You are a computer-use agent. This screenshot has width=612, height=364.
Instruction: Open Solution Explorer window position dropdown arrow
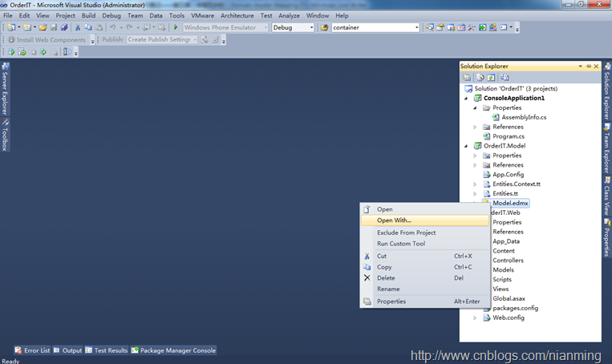(x=581, y=67)
